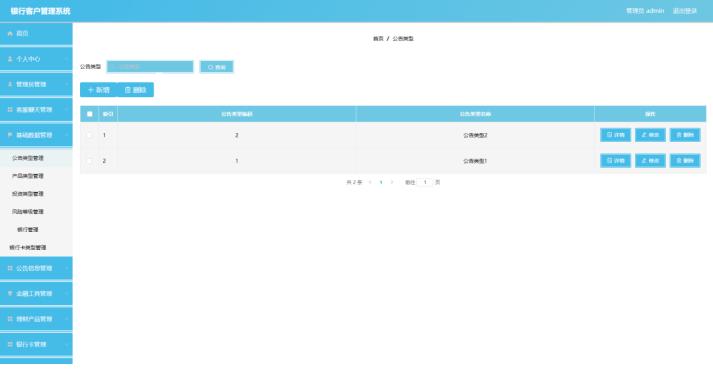
Task: Click the batch 删除 button above the table
Action: pyautogui.click(x=136, y=90)
